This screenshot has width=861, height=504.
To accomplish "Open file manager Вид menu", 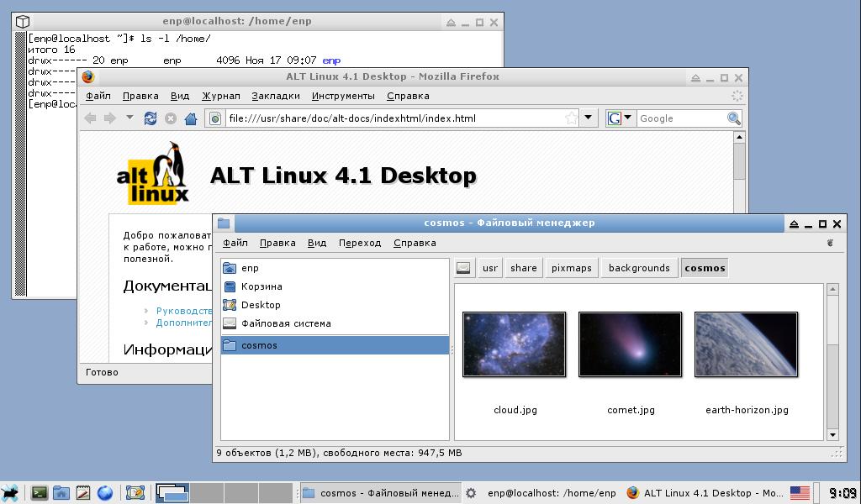I will pyautogui.click(x=317, y=243).
